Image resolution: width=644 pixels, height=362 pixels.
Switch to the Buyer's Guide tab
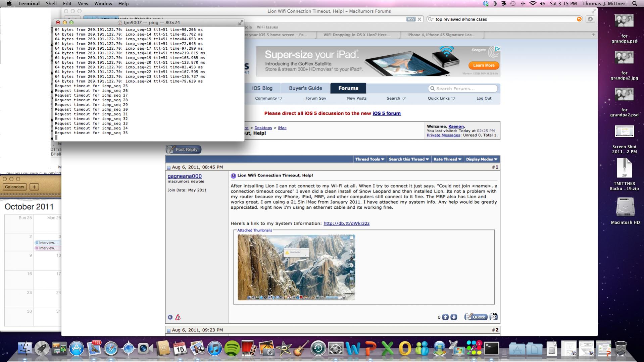click(x=305, y=88)
